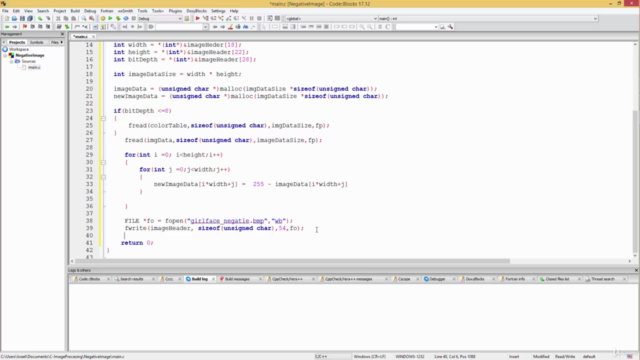The width and height of the screenshot is (640, 360).
Task: Switch to the Search results tab
Action: point(132,279)
